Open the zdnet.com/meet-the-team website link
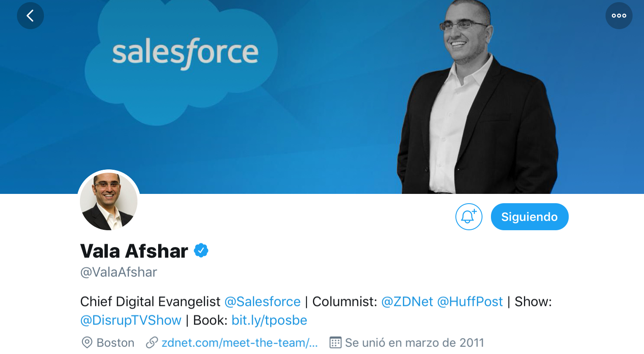644x354 pixels. 240,343
